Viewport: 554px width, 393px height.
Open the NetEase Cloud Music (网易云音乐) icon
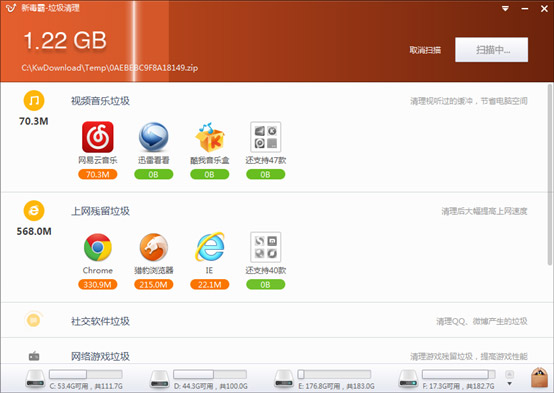98,137
